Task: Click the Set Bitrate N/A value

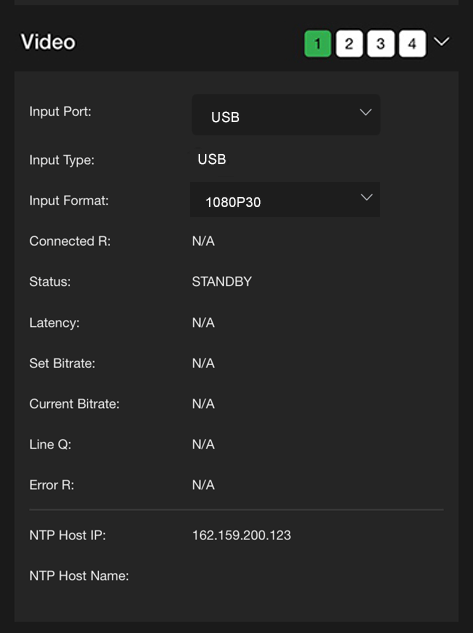Action: 203,363
